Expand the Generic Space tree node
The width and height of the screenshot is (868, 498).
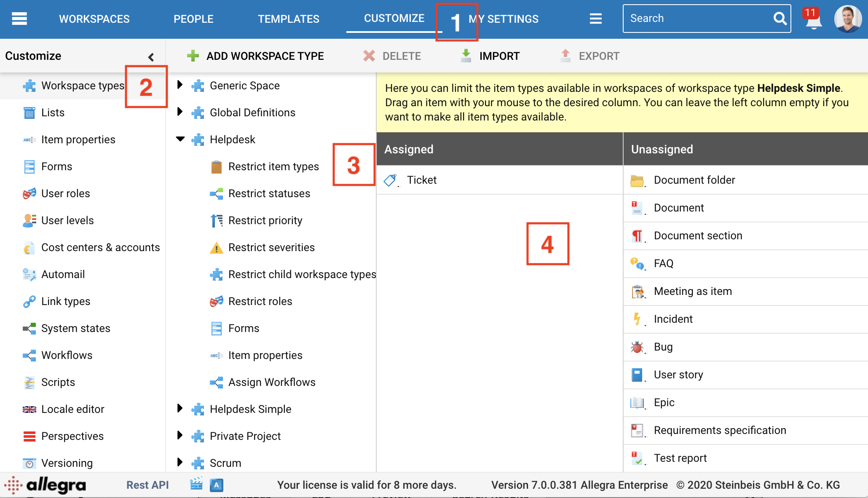tap(180, 85)
